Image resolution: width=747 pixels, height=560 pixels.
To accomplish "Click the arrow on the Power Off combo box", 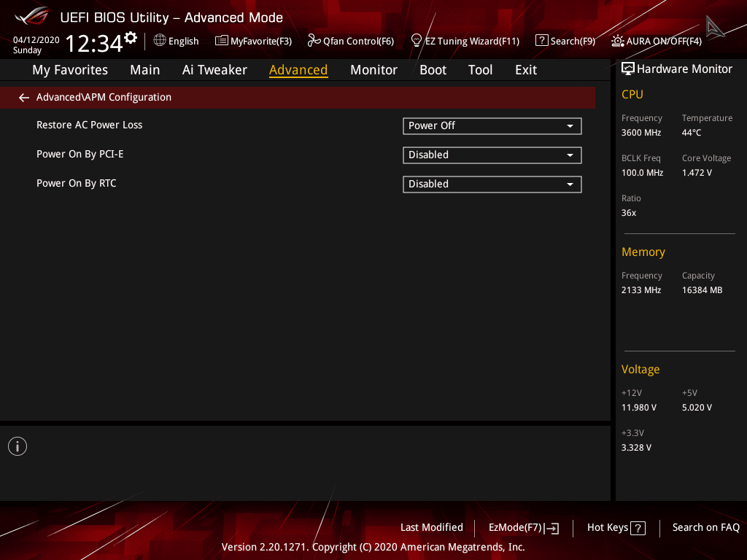I will 570,126.
